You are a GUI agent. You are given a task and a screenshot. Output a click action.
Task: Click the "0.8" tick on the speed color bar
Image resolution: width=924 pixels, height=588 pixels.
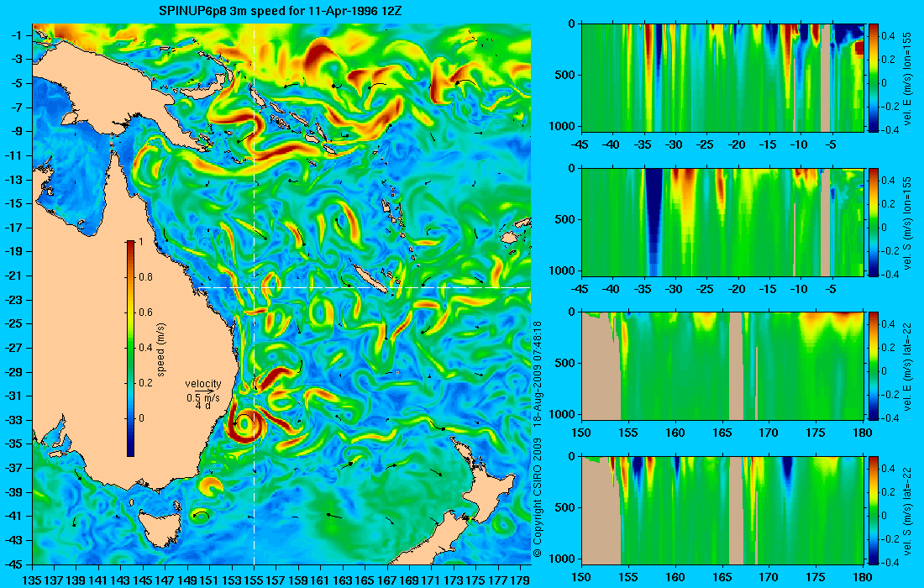coord(145,277)
